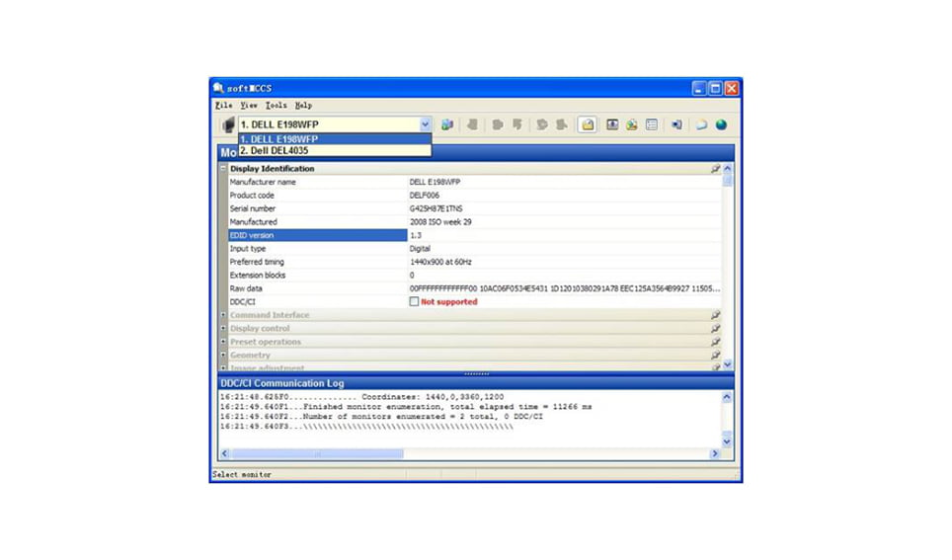Click the Raw data hex string value
Image resolution: width=952 pixels, height=560 pixels.
[565, 288]
